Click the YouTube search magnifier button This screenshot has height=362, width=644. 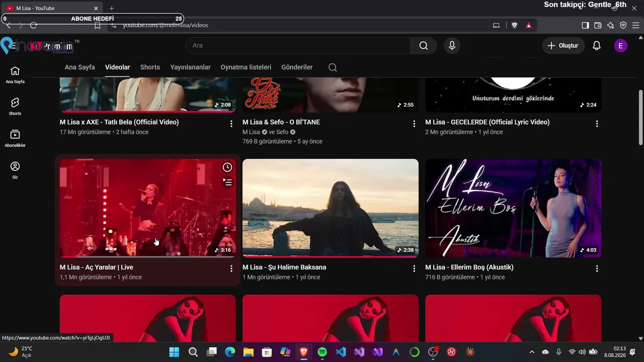tap(424, 46)
